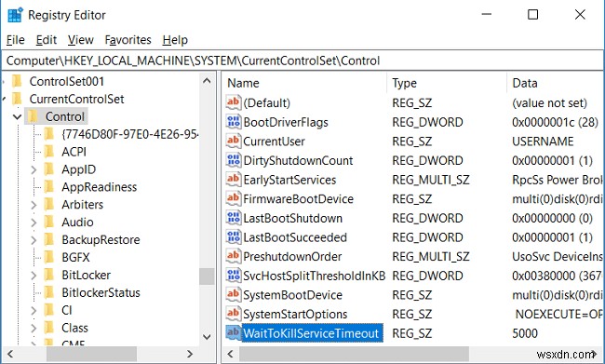Click the folder icon for CurrentControlSet
This screenshot has height=364, width=605.
pyautogui.click(x=17, y=99)
